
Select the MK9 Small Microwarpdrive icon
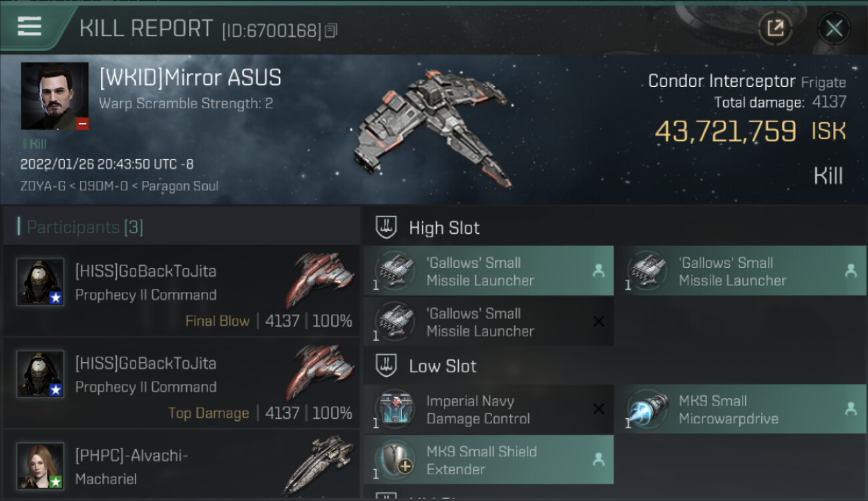(647, 409)
